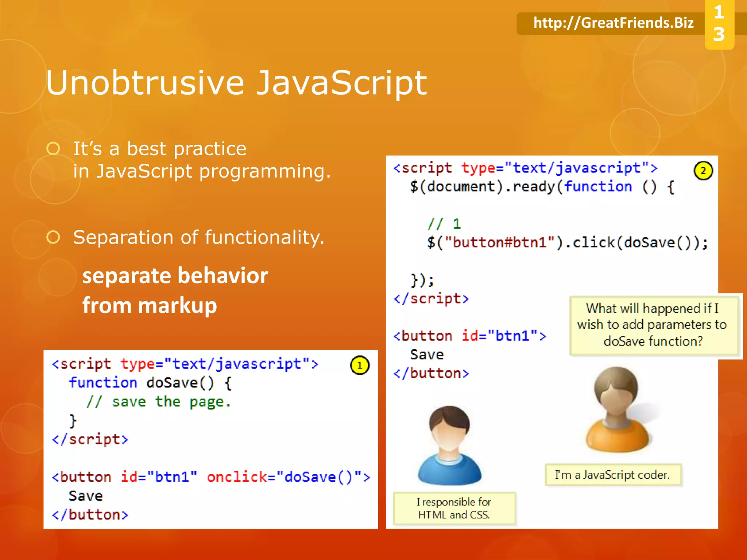Select the text "in JavaScript programming."

(x=202, y=171)
